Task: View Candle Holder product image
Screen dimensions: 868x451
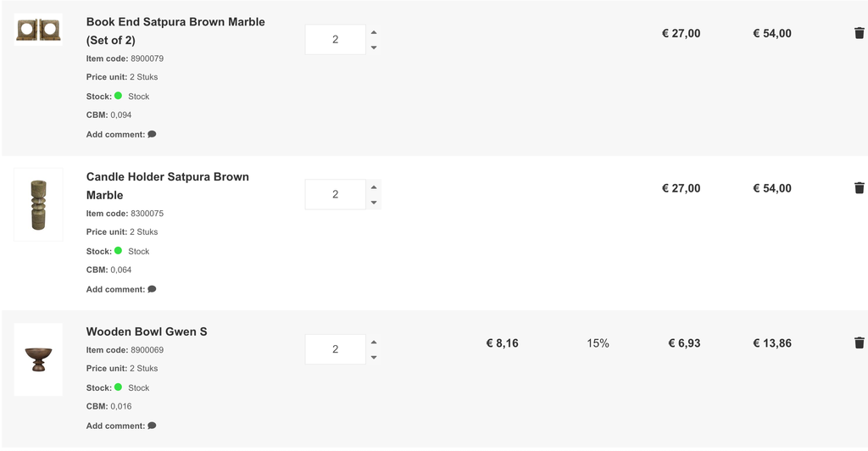Action: 38,205
